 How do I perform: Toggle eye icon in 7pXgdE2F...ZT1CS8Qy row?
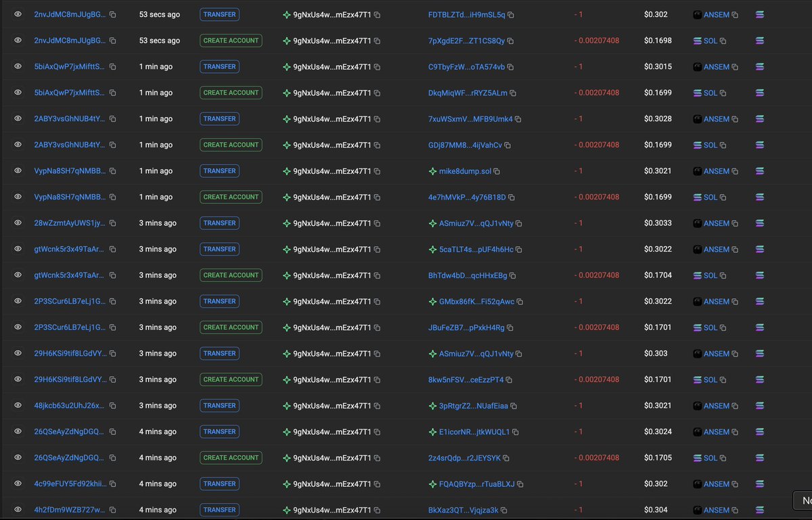[18, 41]
